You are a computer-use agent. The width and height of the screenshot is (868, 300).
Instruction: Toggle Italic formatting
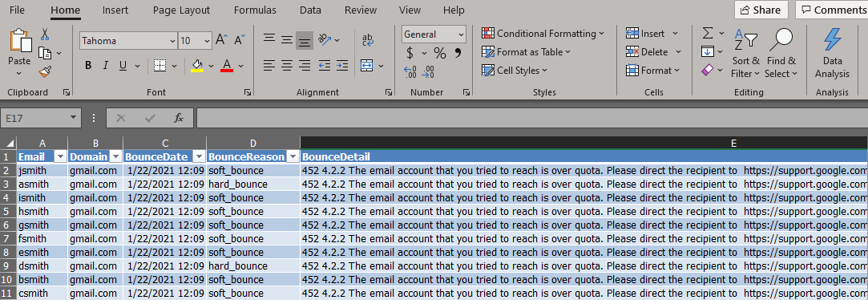pos(105,66)
